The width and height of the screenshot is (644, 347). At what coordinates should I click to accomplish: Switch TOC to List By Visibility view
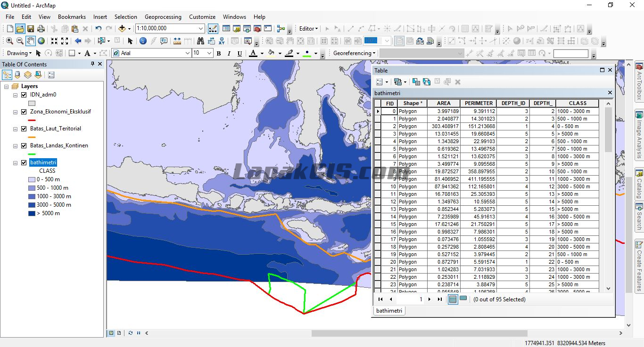28,75
